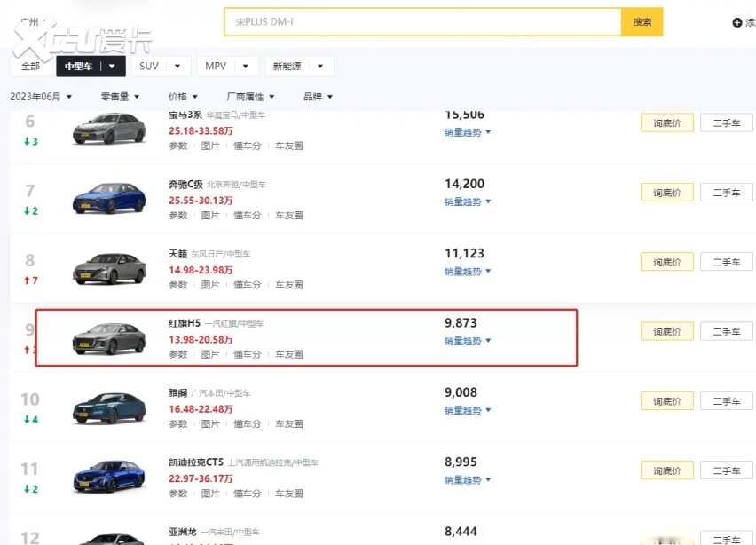This screenshot has width=756, height=545.
Task: Click the plus icon at top right
Action: tap(737, 22)
